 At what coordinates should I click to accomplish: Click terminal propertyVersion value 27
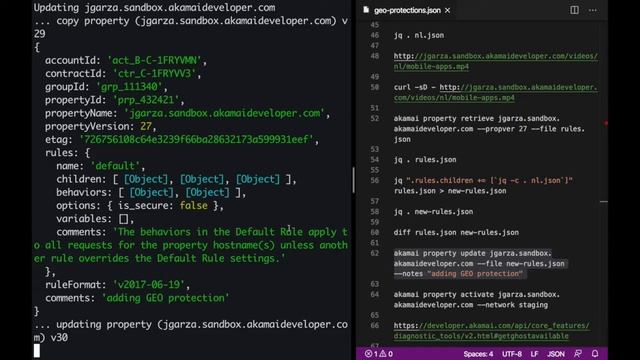pos(146,126)
